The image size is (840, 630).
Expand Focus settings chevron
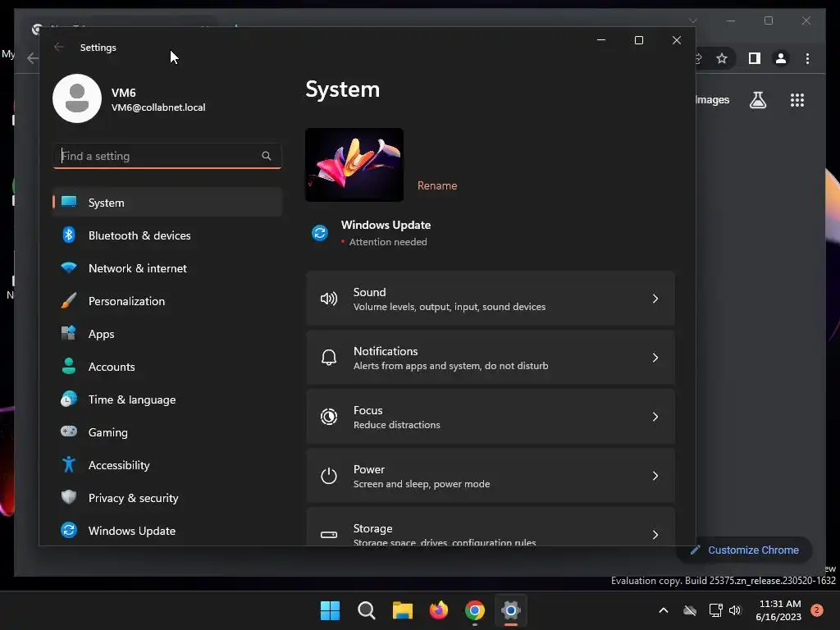(x=655, y=416)
